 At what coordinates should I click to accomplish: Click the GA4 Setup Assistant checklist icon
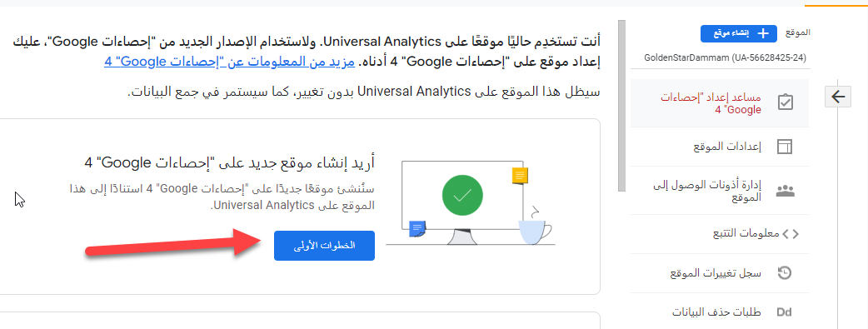[x=785, y=103]
